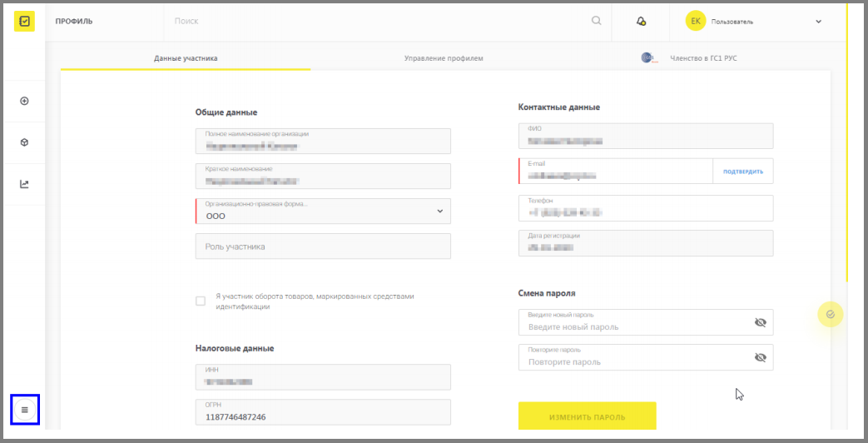Click the ПРОФИЛЬ header title
Screen dimensions: 868x443
point(74,22)
